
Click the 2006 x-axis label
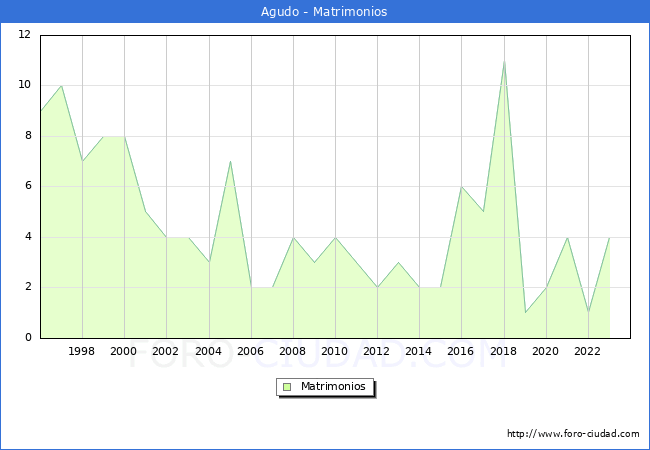click(x=250, y=351)
